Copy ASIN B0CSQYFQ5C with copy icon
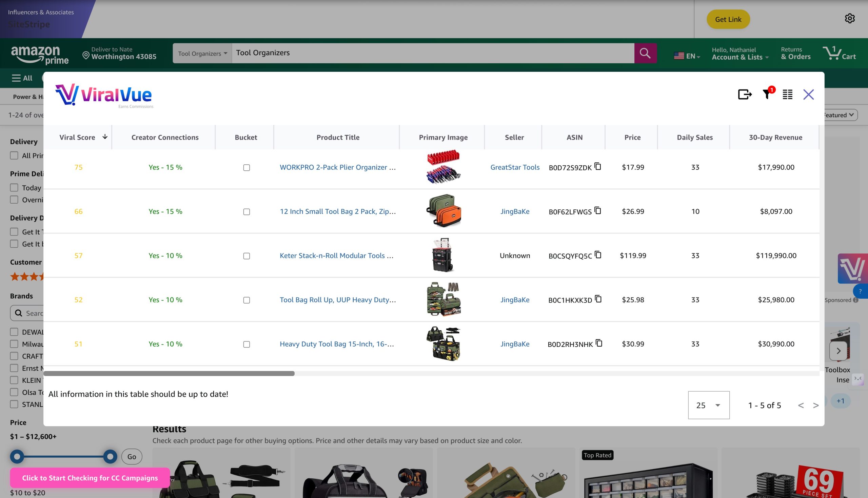This screenshot has width=868, height=498. point(598,254)
